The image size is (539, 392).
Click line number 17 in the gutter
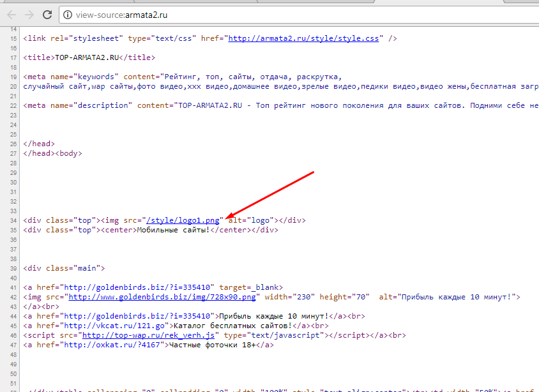15,57
